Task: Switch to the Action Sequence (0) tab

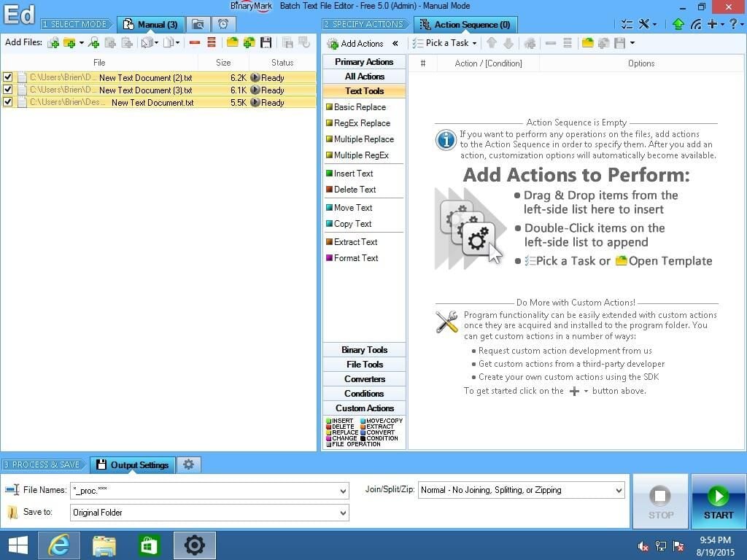Action: pyautogui.click(x=465, y=24)
